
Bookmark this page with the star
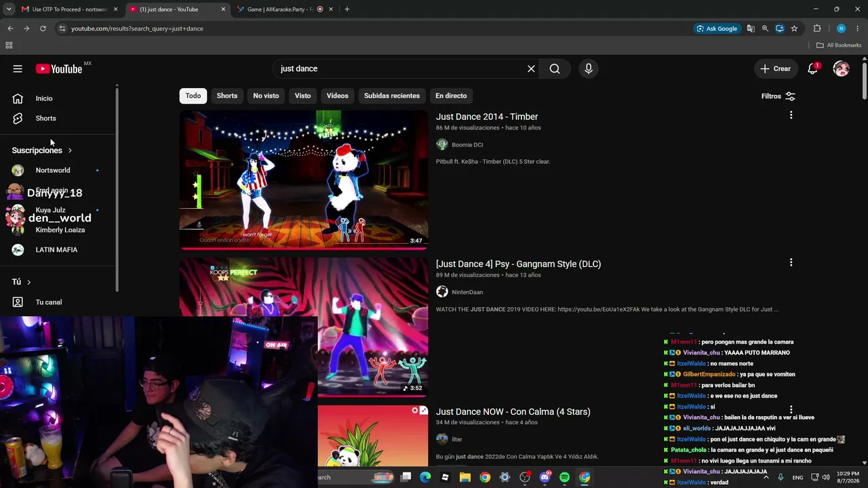tap(794, 28)
